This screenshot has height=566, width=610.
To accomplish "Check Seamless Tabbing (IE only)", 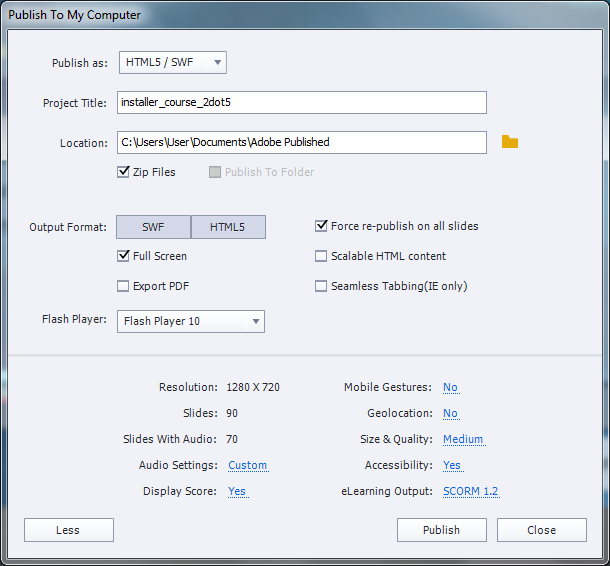I will 321,286.
